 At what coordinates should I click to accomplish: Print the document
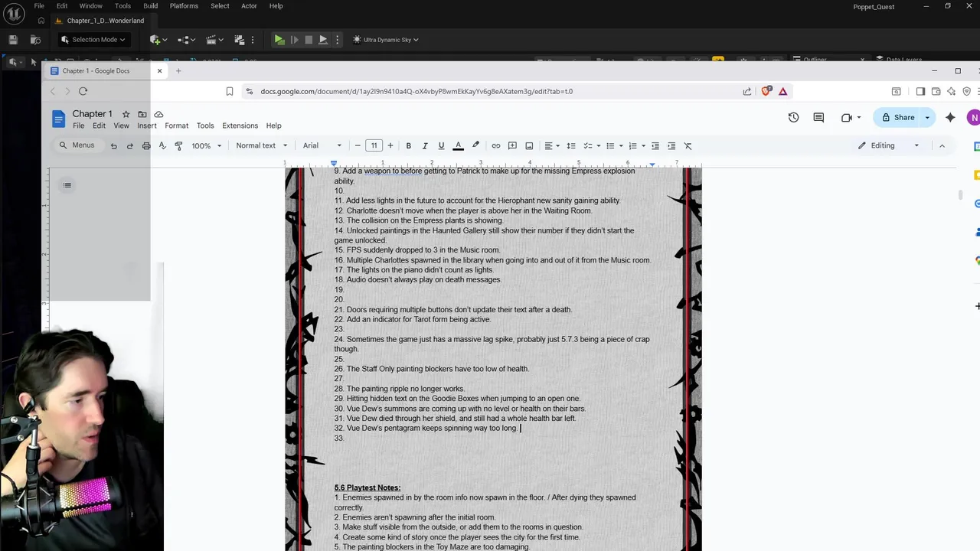145,145
